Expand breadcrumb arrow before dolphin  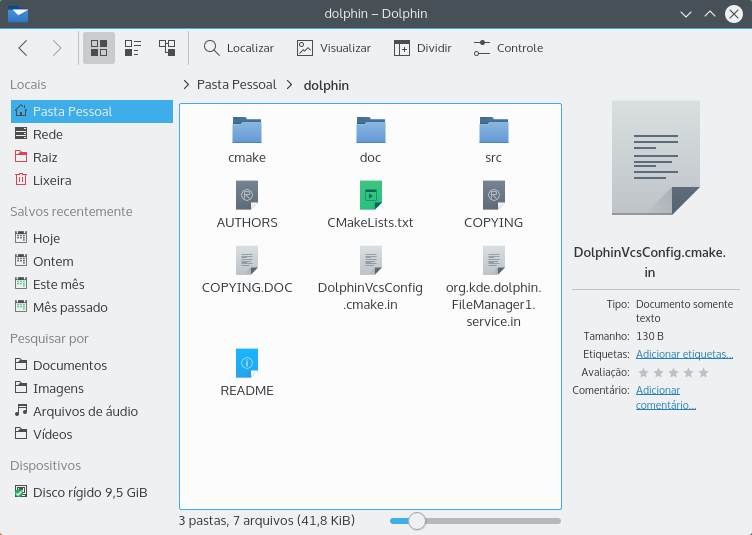pos(290,85)
